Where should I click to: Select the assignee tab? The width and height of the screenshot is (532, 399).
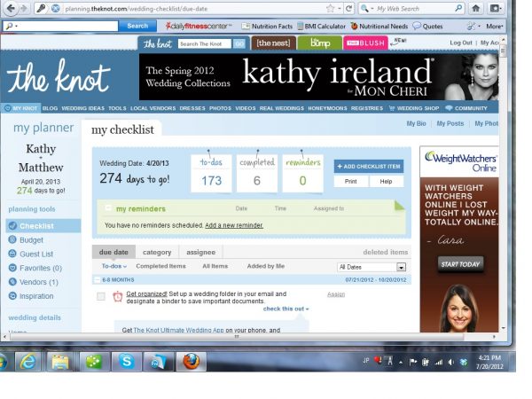(201, 252)
